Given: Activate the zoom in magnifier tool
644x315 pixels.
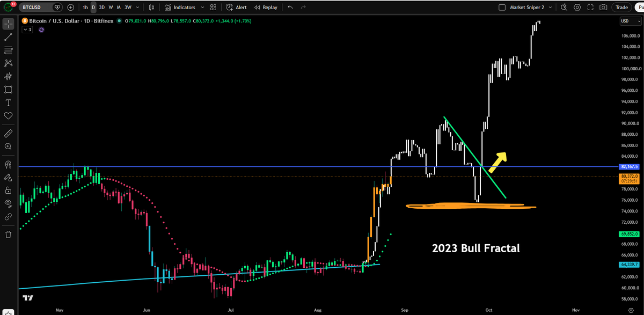Looking at the screenshot, I should point(9,146).
